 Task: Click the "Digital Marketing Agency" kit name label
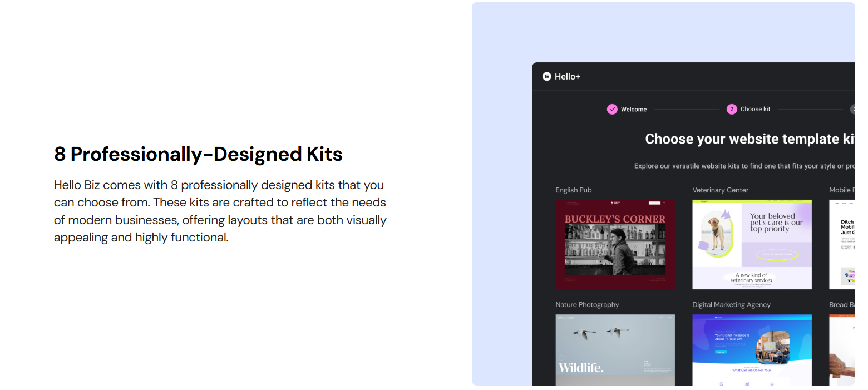click(731, 304)
